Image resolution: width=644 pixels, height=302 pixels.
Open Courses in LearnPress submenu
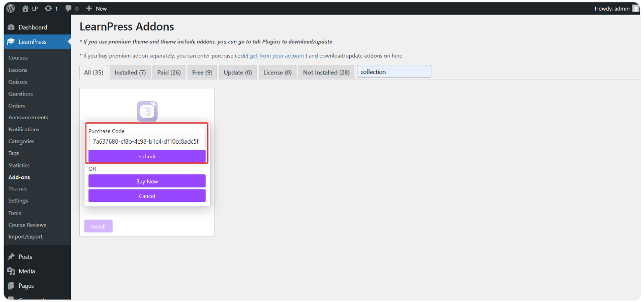(18, 58)
